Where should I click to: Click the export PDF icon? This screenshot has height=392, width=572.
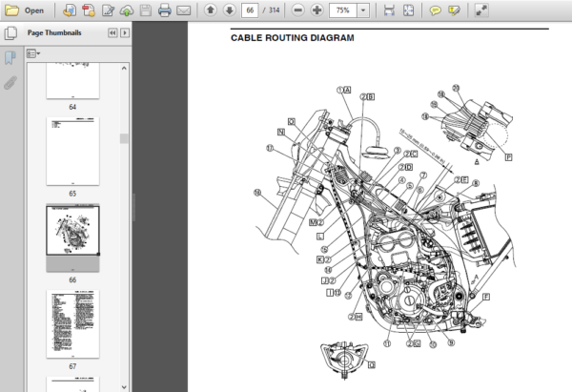89,10
